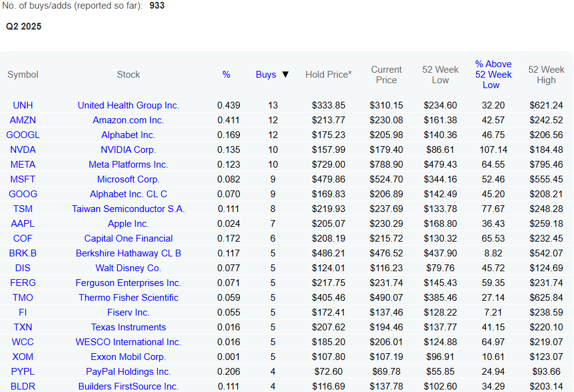Click FI percent above low 7.21
This screenshot has width=574, height=392.
(x=493, y=312)
